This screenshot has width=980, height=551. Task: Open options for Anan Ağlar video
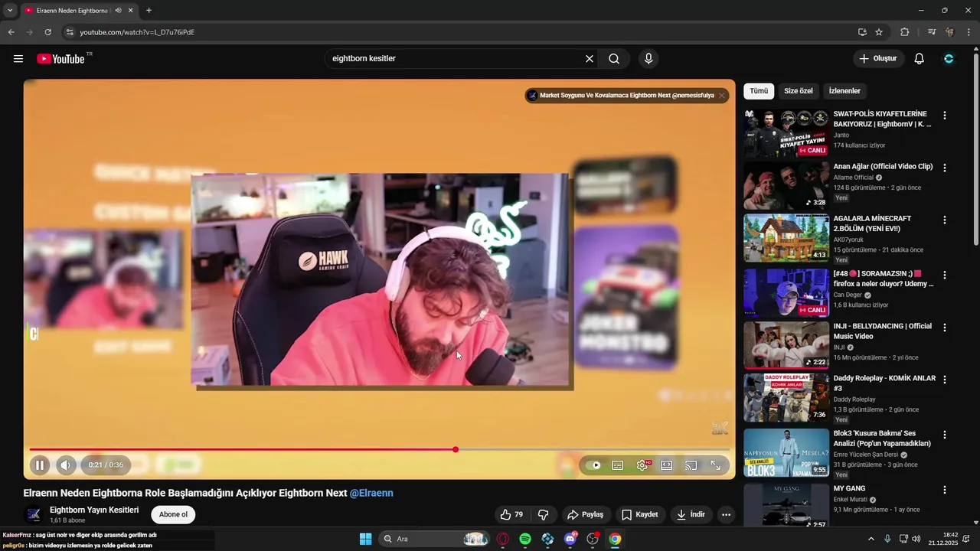point(945,168)
